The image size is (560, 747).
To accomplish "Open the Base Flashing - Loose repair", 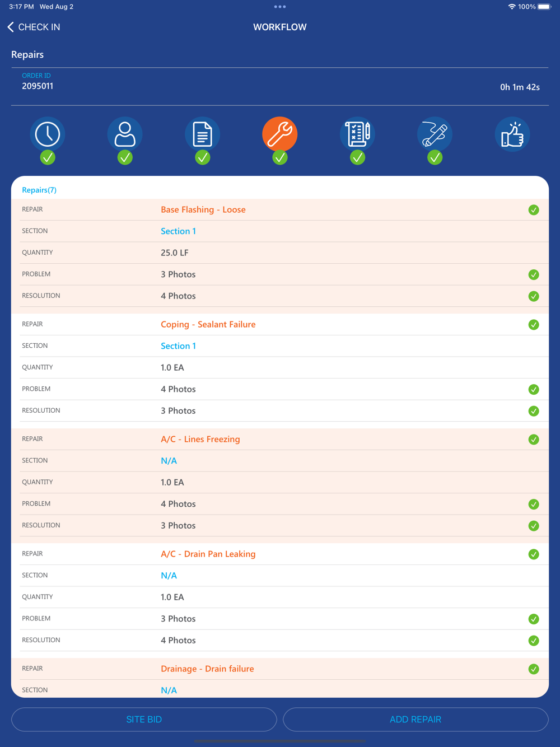I will pyautogui.click(x=203, y=209).
